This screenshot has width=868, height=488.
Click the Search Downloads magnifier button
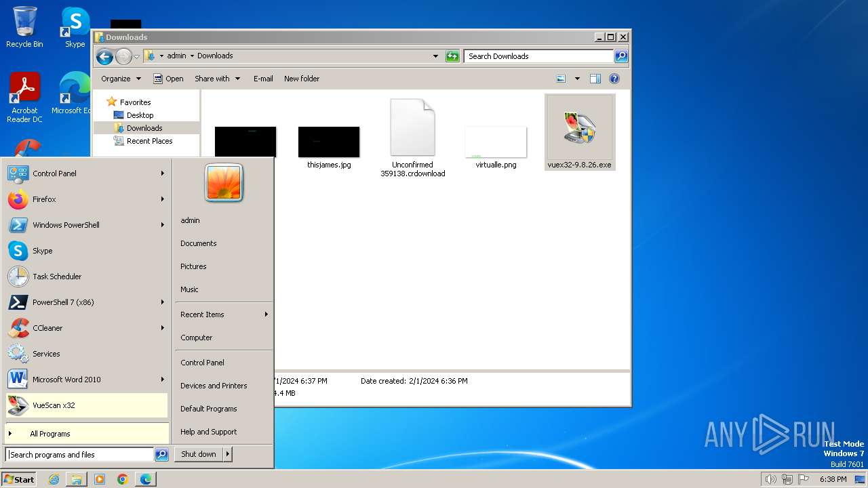click(x=621, y=56)
